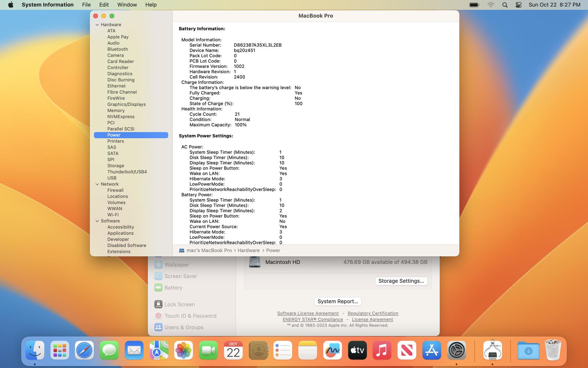This screenshot has width=588, height=368.
Task: Open Launchpad in the Dock
Action: coord(60,350)
